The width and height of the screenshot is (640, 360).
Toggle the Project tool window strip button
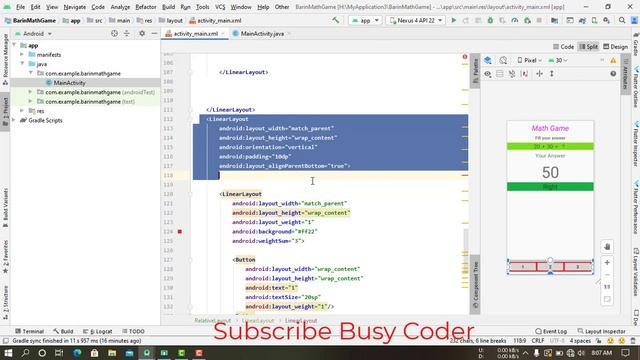5,112
